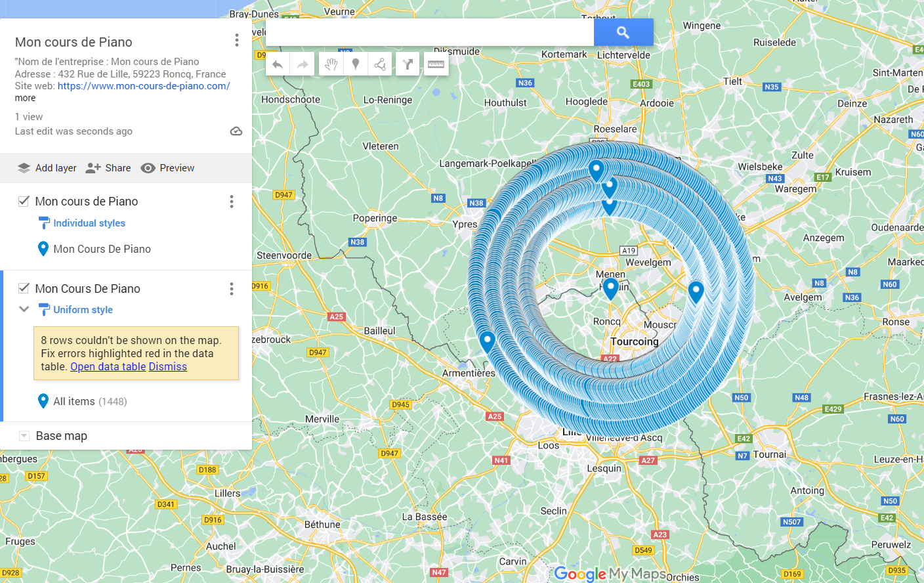
Task: Dismiss the rows error warning
Action: coord(168,366)
